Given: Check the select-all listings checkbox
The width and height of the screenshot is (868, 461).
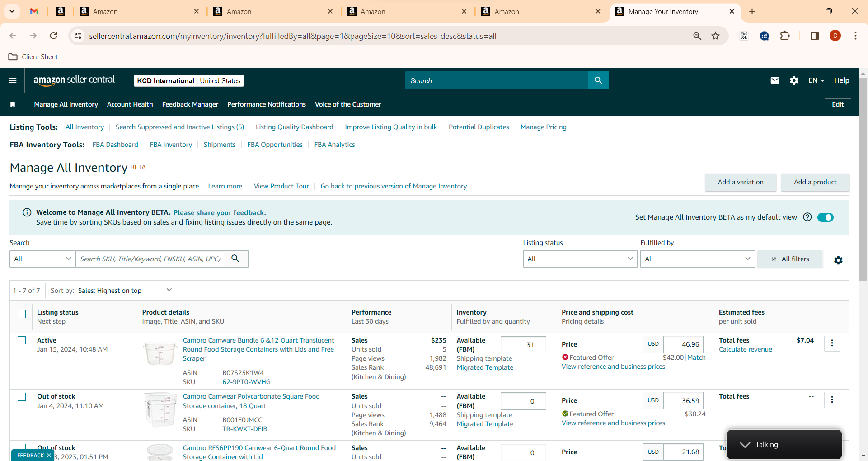Looking at the screenshot, I should (22, 314).
